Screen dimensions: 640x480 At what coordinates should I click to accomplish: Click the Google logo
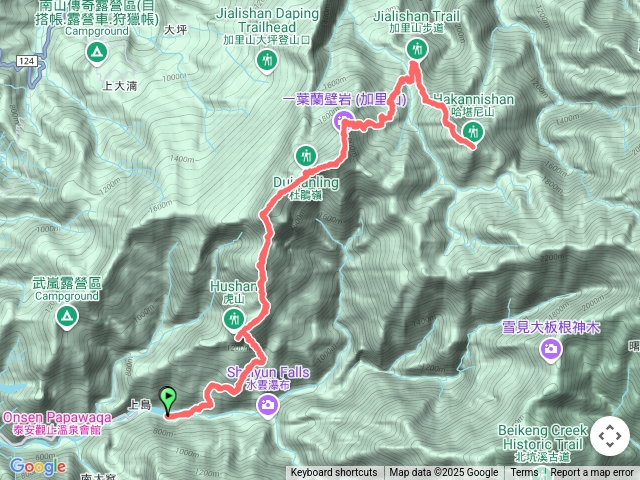click(38, 466)
